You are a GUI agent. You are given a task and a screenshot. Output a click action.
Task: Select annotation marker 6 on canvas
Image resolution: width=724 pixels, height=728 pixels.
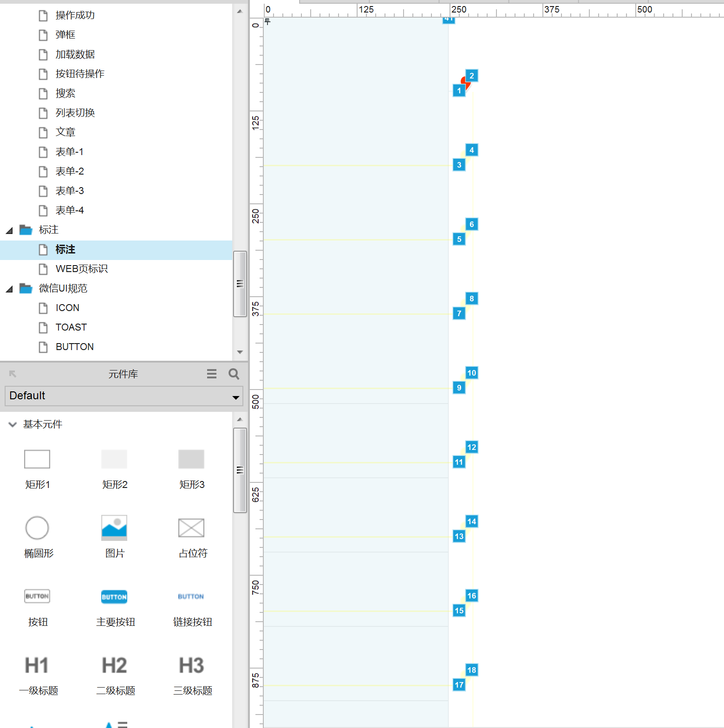pyautogui.click(x=472, y=224)
